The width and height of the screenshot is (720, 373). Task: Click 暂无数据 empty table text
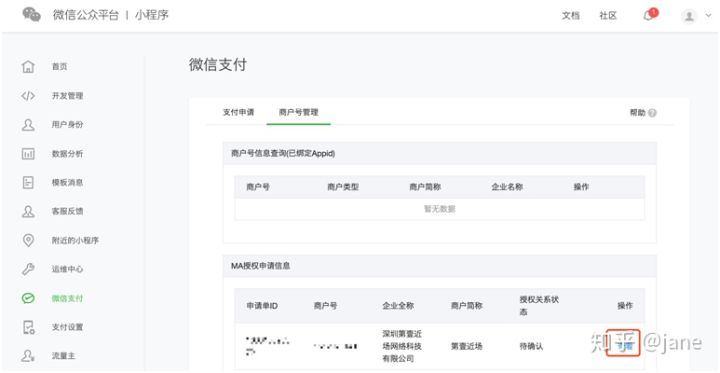click(x=439, y=209)
